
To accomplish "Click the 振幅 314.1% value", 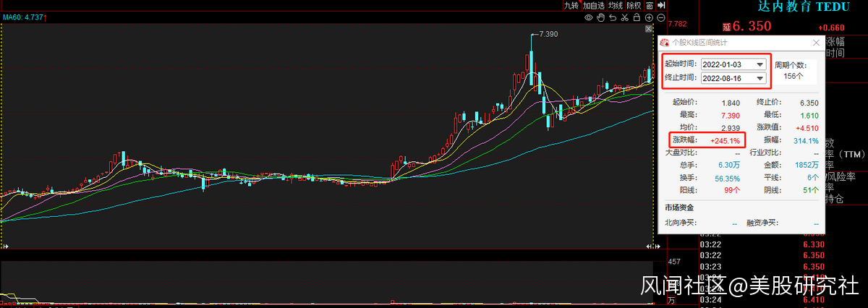I will pyautogui.click(x=806, y=140).
